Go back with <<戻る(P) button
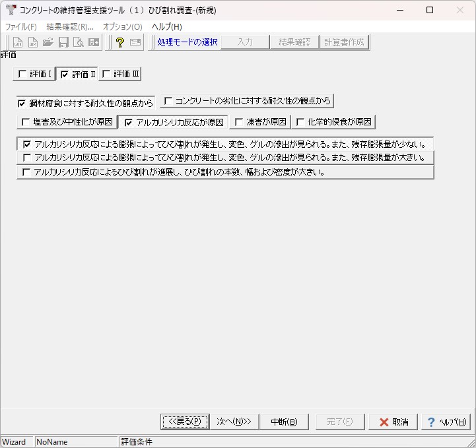Screen dimensions: 476x448 (x=185, y=422)
